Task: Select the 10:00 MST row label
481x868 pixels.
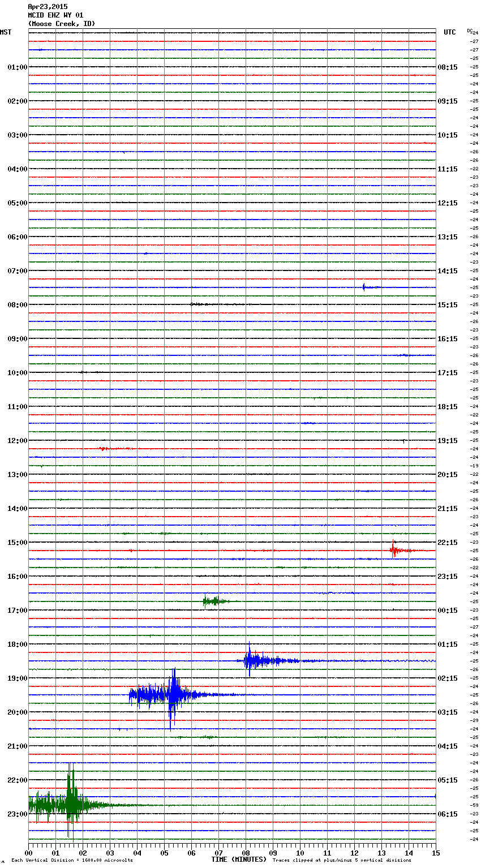Action: 18,373
